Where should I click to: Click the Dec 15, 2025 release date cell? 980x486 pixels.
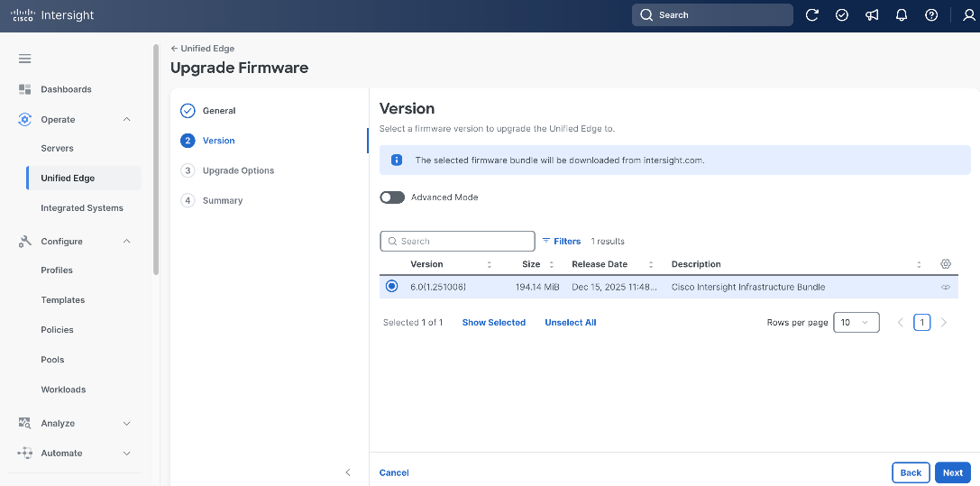pos(614,288)
